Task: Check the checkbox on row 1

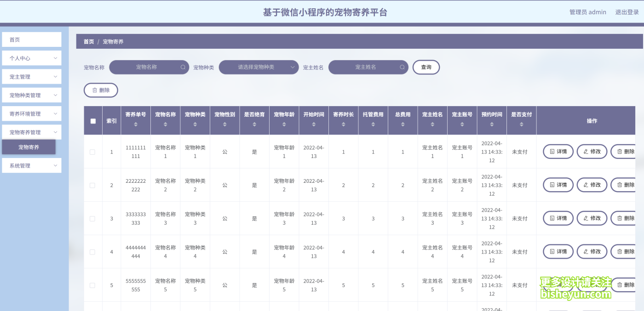Action: coord(92,151)
